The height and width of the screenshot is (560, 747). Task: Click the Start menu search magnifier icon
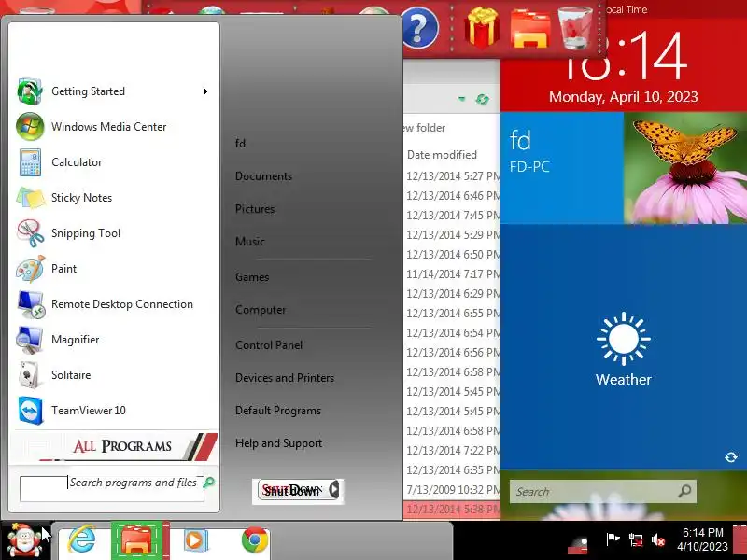pyautogui.click(x=208, y=483)
